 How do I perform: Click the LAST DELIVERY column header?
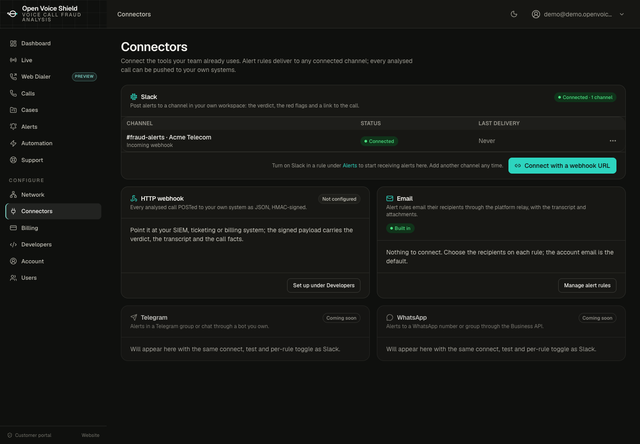coord(499,123)
